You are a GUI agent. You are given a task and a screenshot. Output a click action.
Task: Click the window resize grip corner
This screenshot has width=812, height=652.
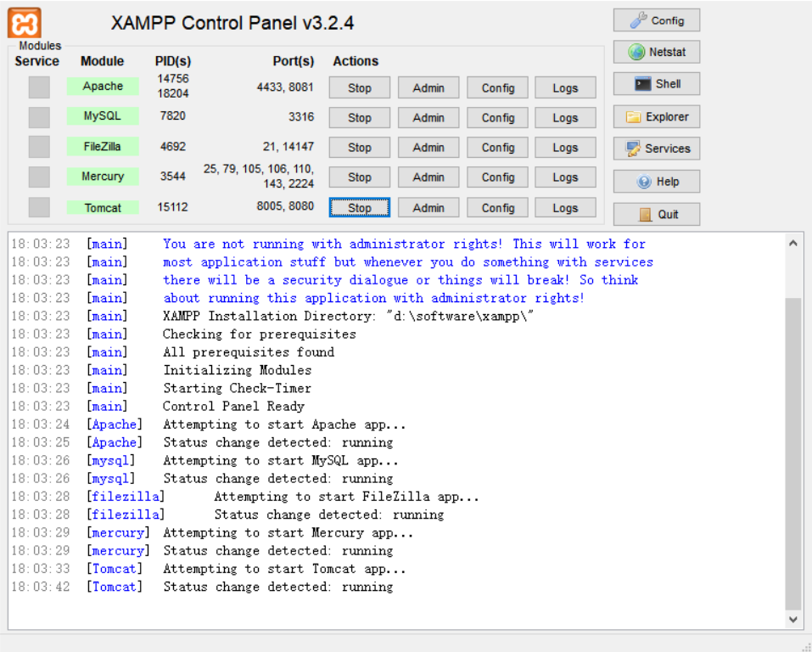click(806, 646)
